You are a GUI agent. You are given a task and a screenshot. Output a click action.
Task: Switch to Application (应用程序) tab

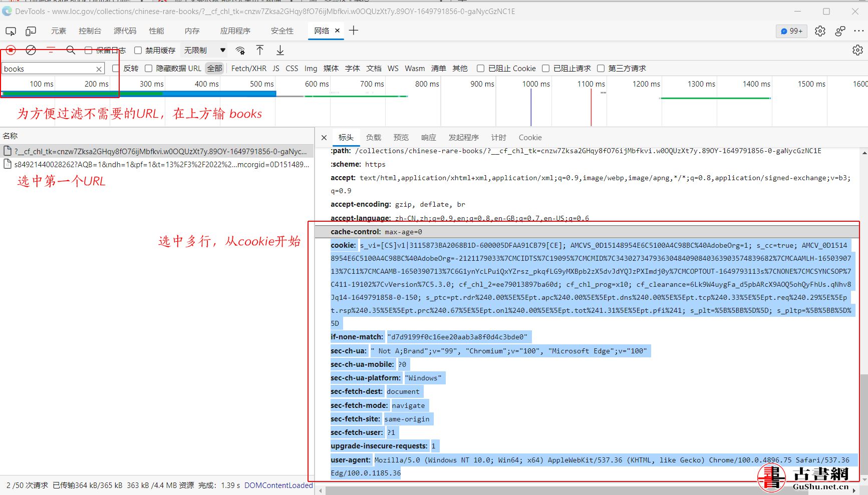[235, 31]
